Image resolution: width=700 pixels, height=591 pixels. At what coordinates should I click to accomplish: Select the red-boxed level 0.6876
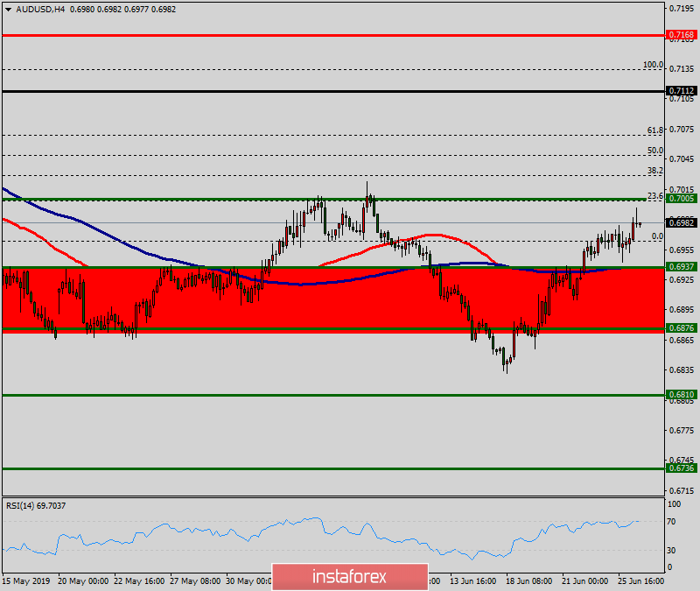(680, 327)
